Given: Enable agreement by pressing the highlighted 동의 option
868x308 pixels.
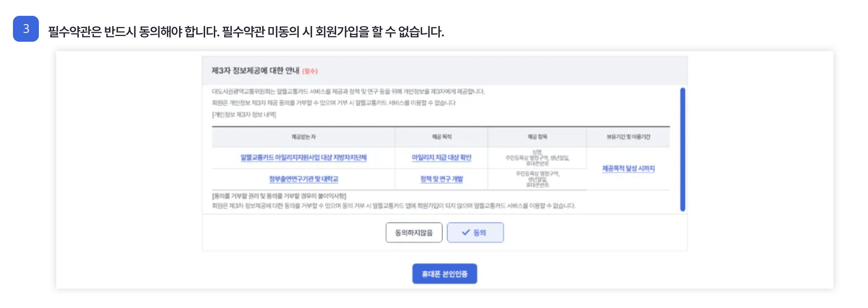Looking at the screenshot, I should pyautogui.click(x=475, y=232).
